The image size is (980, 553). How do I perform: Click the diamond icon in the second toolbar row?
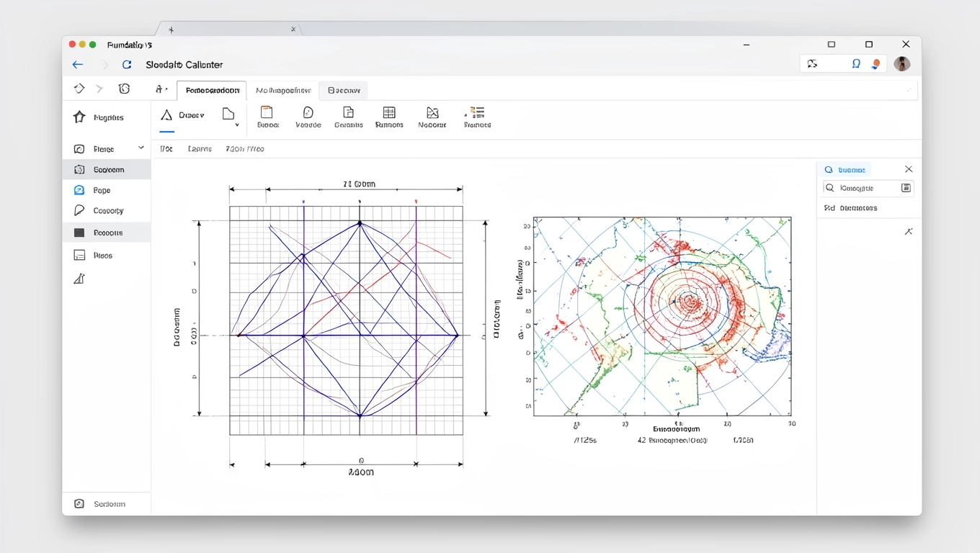tap(79, 89)
